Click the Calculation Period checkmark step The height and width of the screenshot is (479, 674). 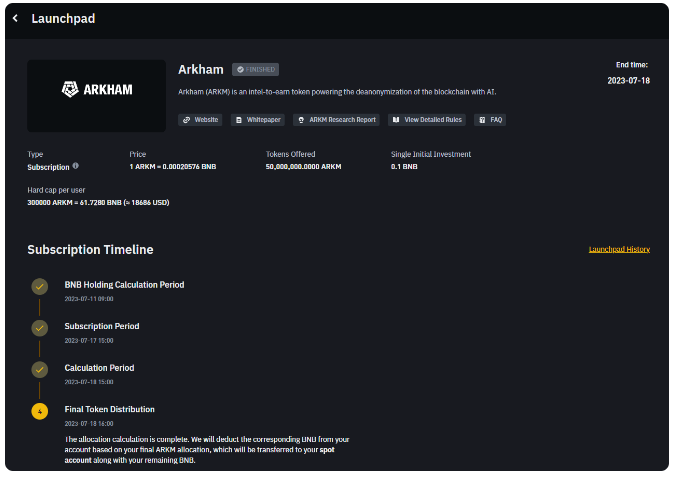(40, 369)
